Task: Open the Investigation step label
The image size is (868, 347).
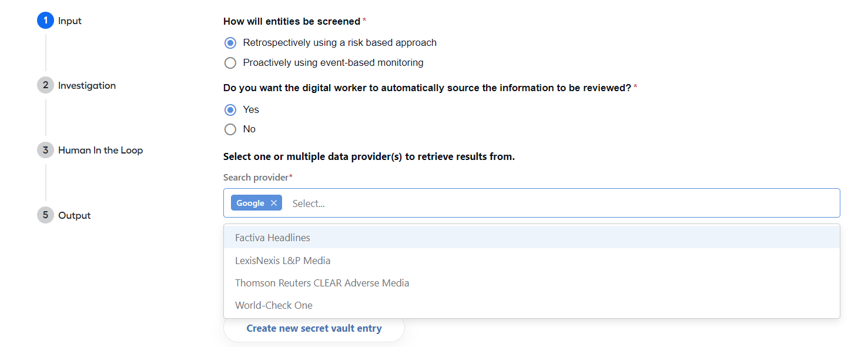Action: (x=87, y=85)
